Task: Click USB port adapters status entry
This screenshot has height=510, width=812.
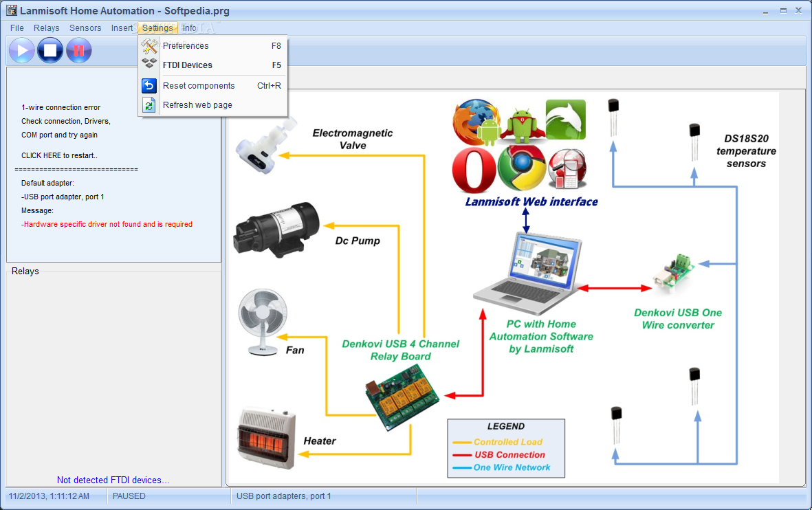Action: click(284, 496)
